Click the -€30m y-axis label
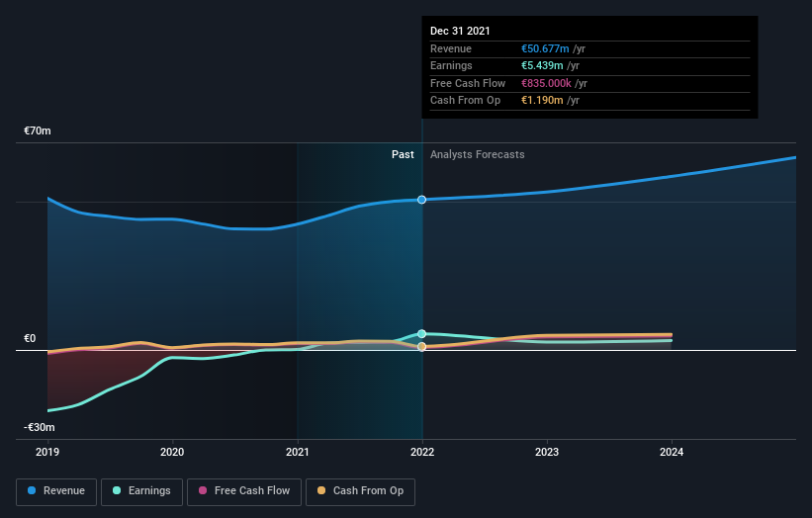Viewport: 812px width, 518px height. pos(40,427)
